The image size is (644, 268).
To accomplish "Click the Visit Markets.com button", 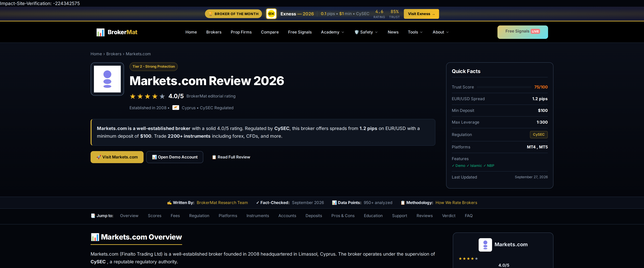I will coord(117,157).
